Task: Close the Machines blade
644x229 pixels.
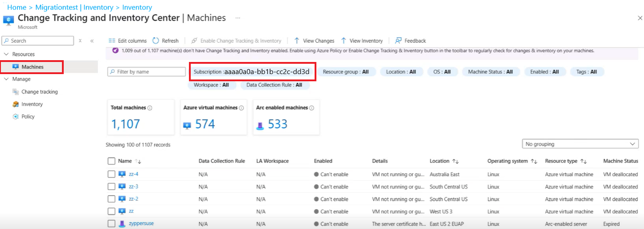Action: pyautogui.click(x=640, y=18)
